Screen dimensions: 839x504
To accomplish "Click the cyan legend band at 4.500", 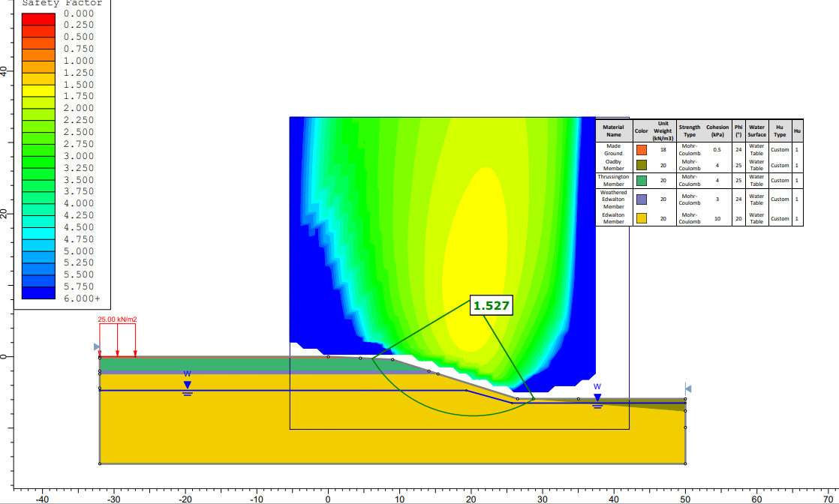I will point(38,233).
